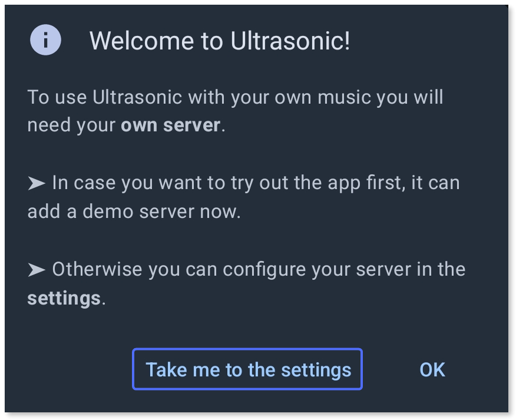The image size is (516, 420).
Task: Tap the lavender info circle beside the title
Action: point(45,40)
